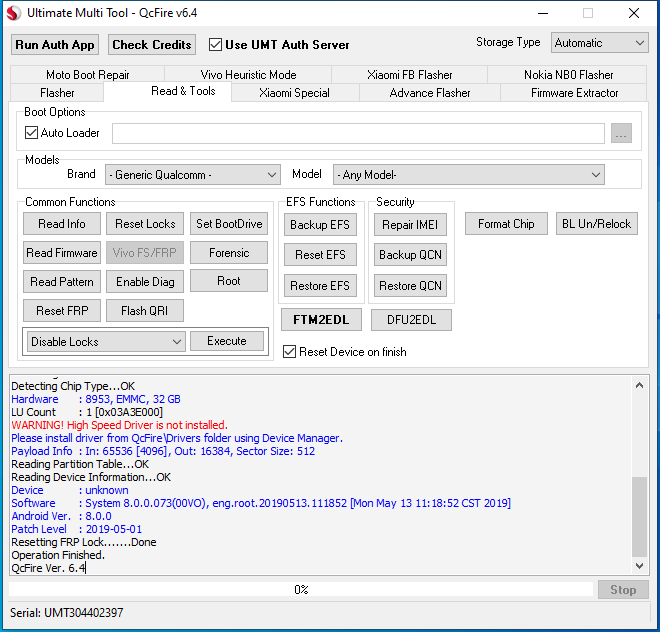
Task: Click the BL Un/Relock button
Action: [596, 224]
